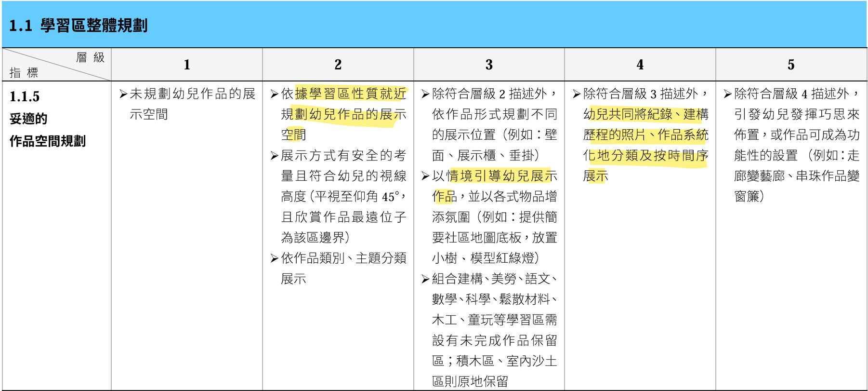The width and height of the screenshot is (868, 391).
Task: Click the arrow bullet before 組合建構、美勞、語文
Action: 425,279
